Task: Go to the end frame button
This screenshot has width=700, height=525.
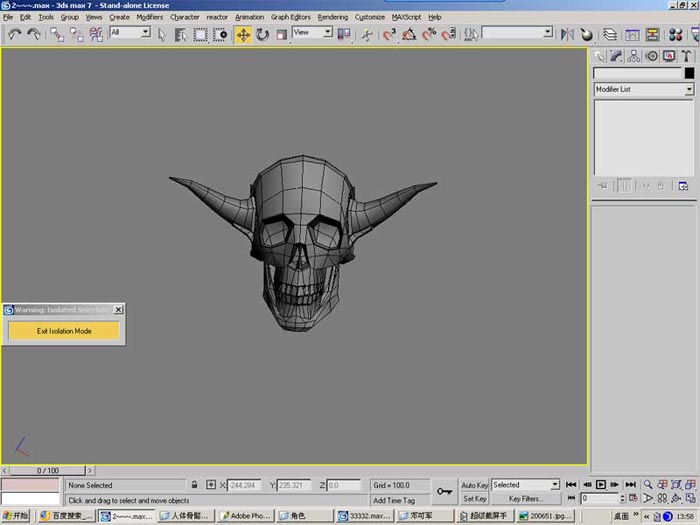Action: tap(630, 484)
